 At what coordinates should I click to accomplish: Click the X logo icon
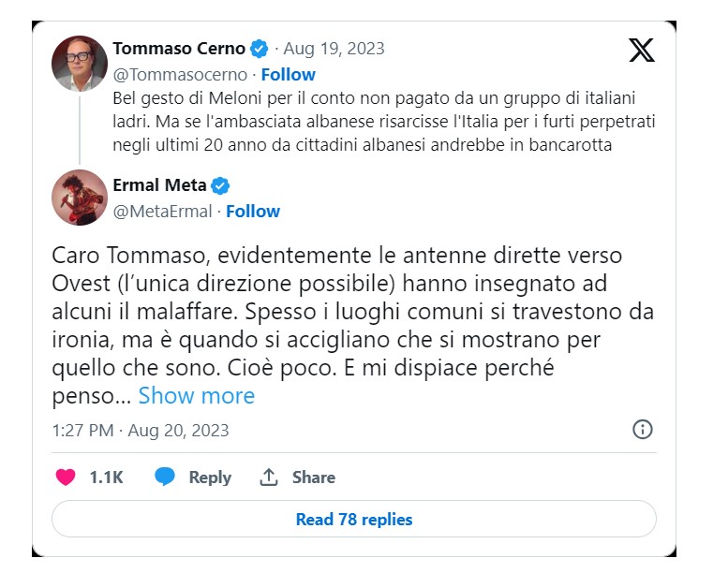pos(642,50)
